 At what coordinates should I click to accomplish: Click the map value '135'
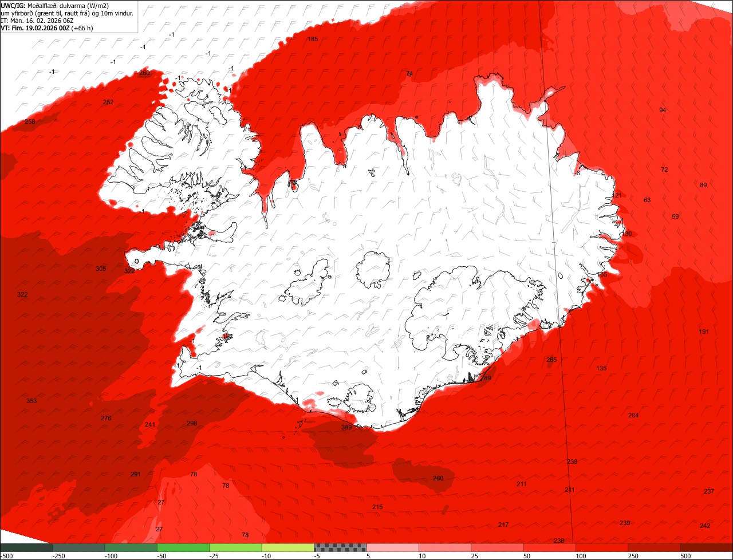pos(601,368)
